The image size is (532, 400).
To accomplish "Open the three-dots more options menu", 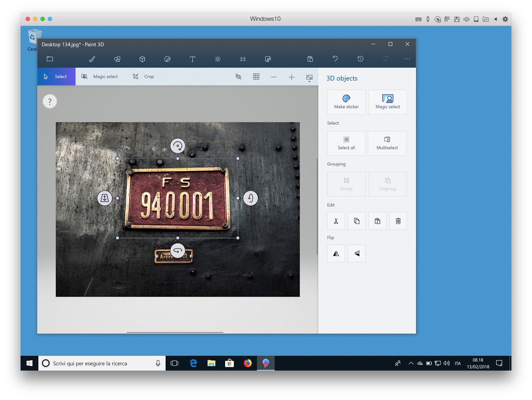I will tap(407, 59).
